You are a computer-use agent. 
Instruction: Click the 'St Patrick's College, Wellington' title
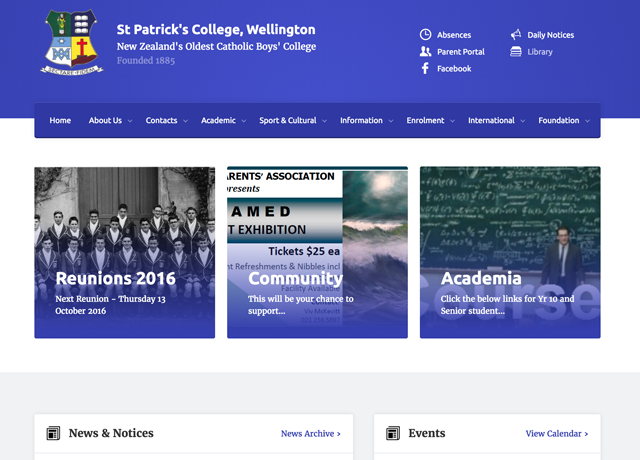[216, 29]
